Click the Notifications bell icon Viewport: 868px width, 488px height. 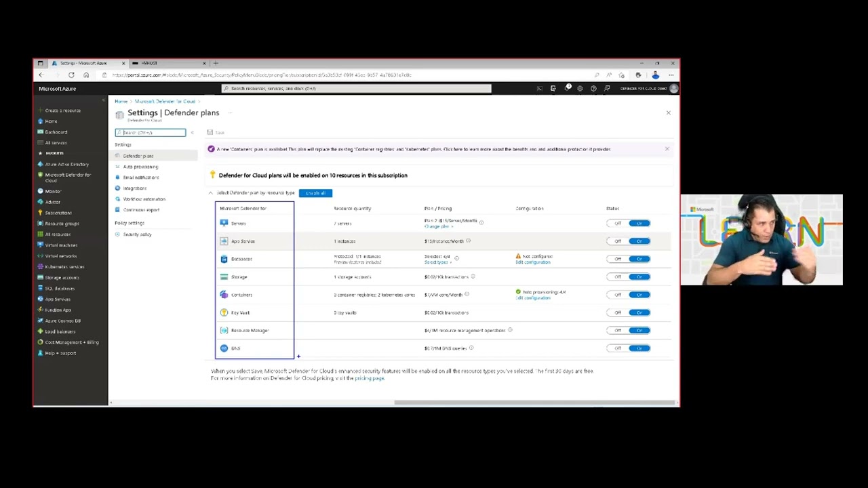(x=567, y=88)
